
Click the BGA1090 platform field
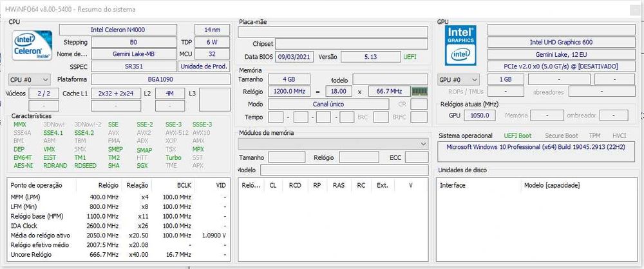[x=160, y=79]
